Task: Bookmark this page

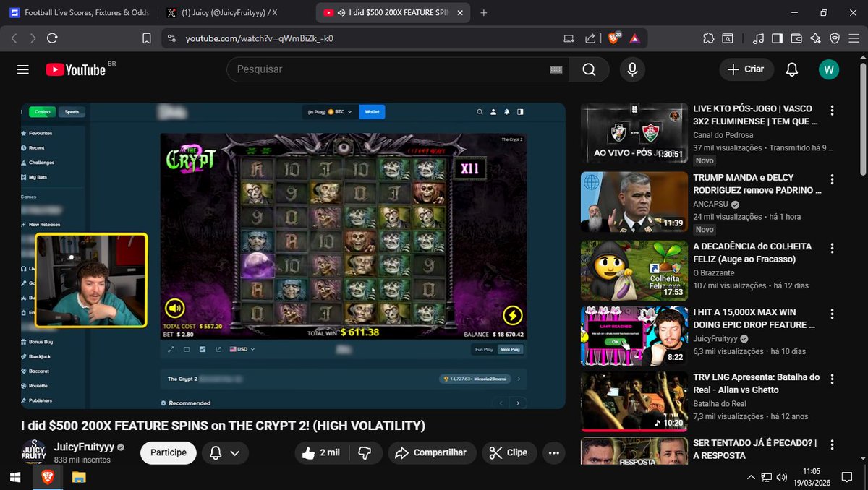Action: point(147,38)
